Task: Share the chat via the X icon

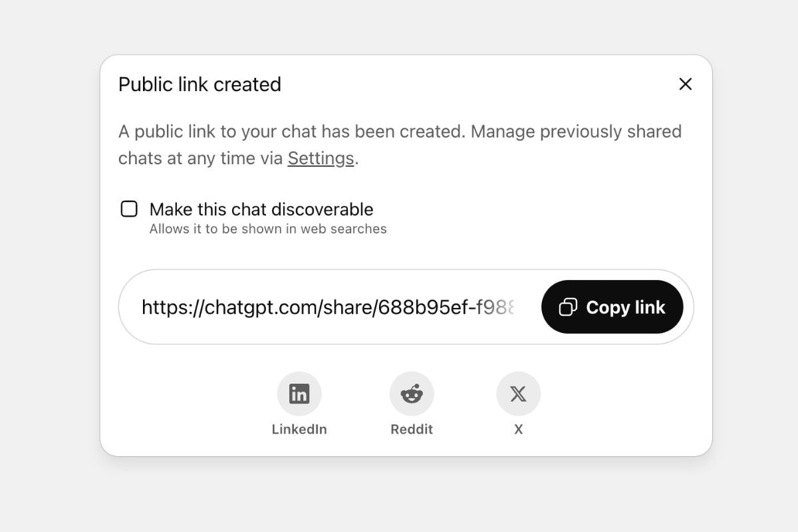Action: click(518, 394)
